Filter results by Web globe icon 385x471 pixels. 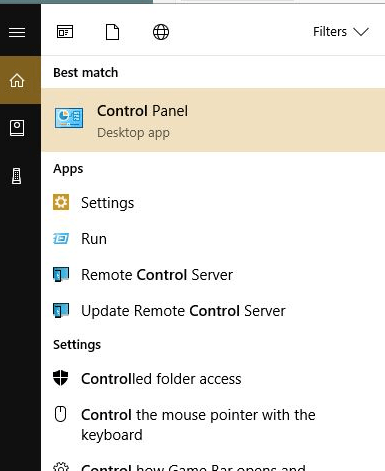161,32
